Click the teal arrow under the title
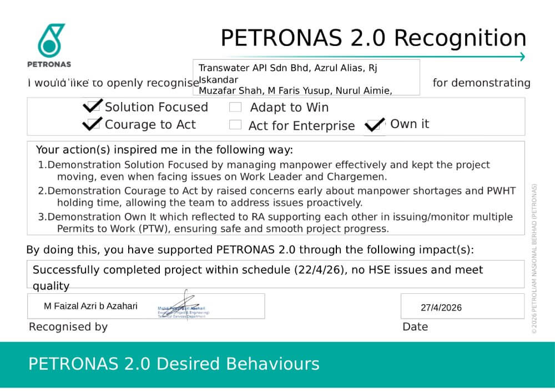Viewport: 555px width, 392px height. [x=375, y=57]
